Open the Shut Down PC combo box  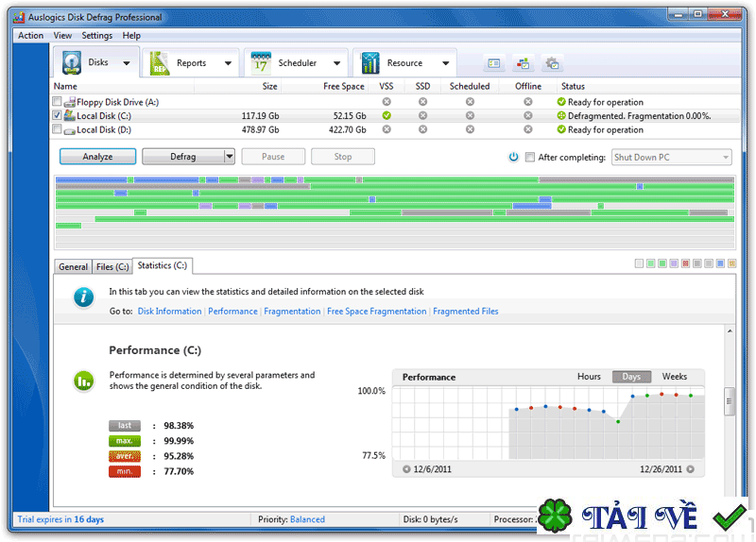coord(672,157)
